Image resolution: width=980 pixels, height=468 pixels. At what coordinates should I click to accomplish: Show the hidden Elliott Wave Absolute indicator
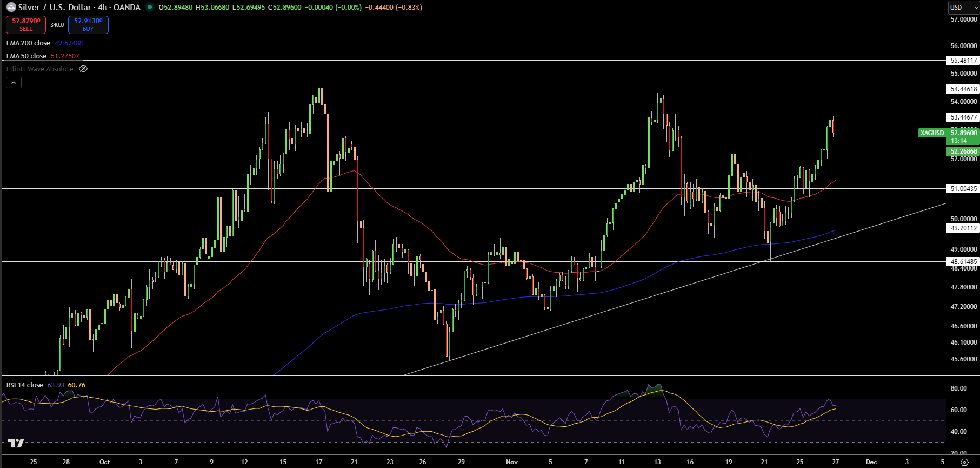tap(83, 69)
